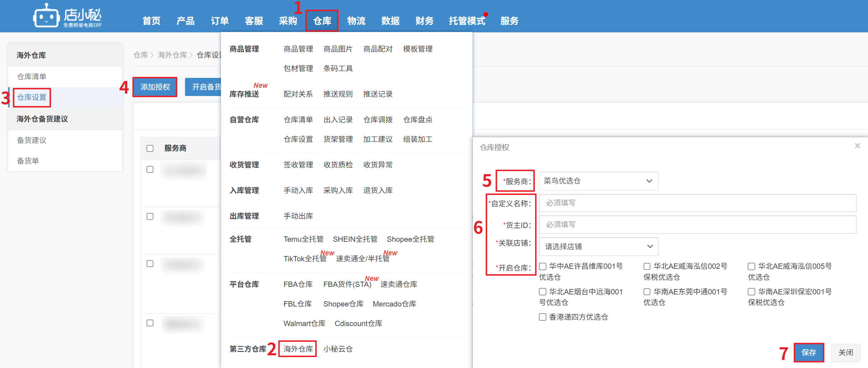Open the 关联店铺 store dropdown
The height and width of the screenshot is (368, 868).
tap(598, 246)
